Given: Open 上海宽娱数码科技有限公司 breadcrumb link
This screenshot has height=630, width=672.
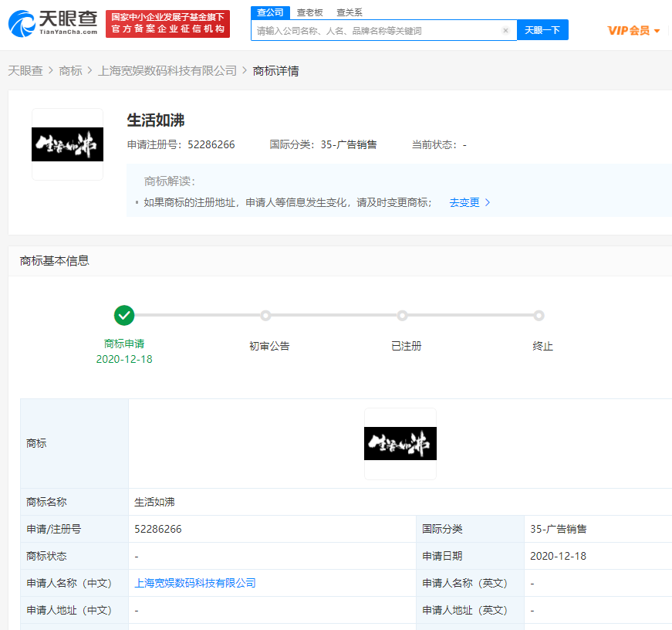Looking at the screenshot, I should [x=167, y=71].
